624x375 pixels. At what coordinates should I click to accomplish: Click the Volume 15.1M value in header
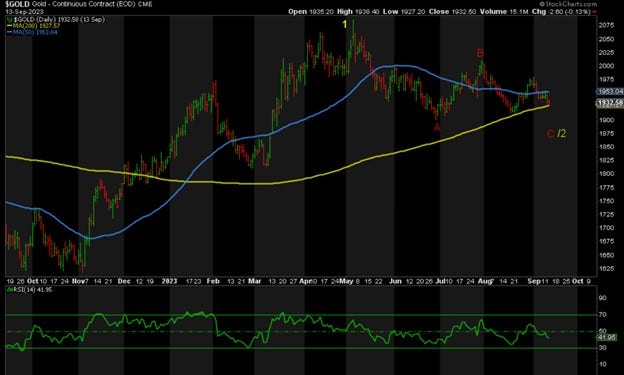click(x=504, y=12)
